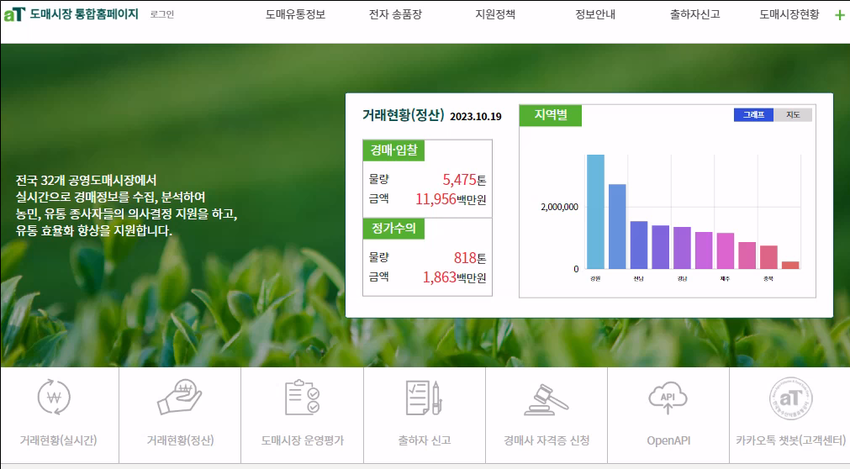
Task: Click the OpenAPI cloud icon
Action: (x=668, y=397)
